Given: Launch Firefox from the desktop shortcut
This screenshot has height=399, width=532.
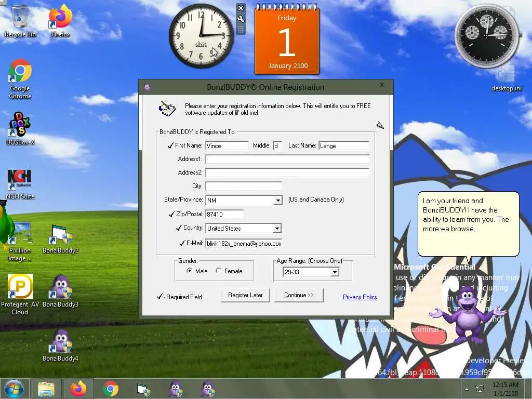Looking at the screenshot, I should click(60, 21).
